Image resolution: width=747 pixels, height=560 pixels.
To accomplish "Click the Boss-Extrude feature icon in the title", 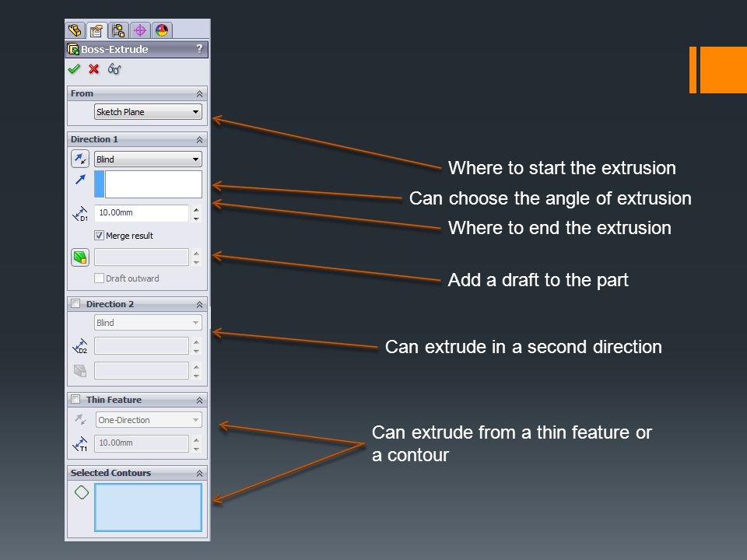I will click(73, 49).
